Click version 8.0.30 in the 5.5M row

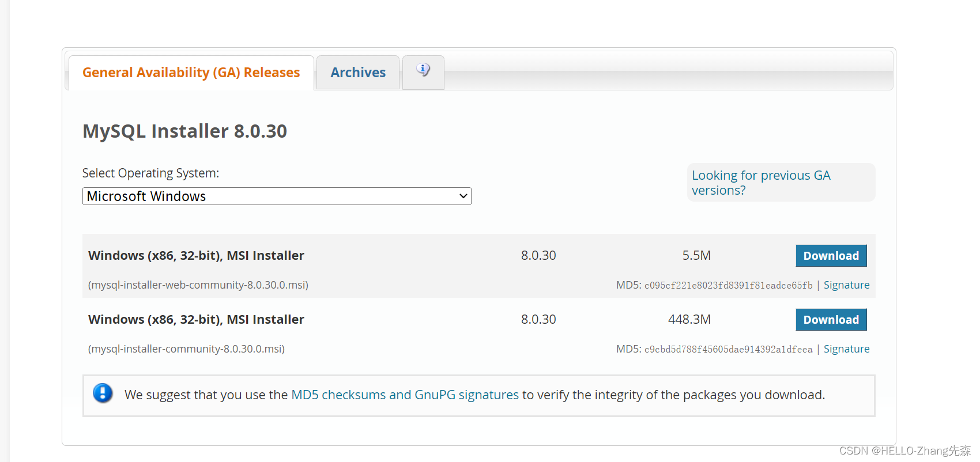[x=538, y=256]
